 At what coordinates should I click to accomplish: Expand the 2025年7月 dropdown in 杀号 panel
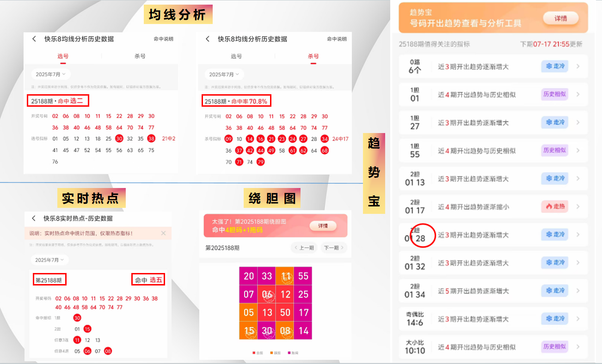pyautogui.click(x=224, y=74)
